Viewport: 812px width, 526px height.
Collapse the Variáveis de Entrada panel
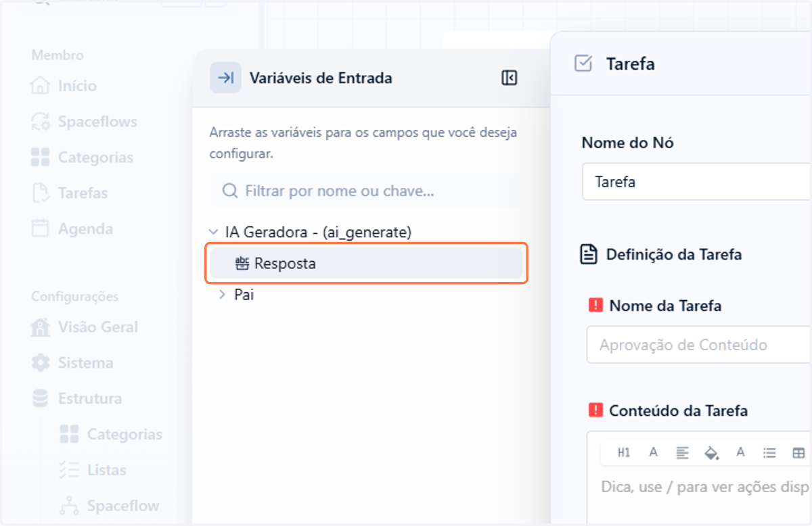[509, 78]
